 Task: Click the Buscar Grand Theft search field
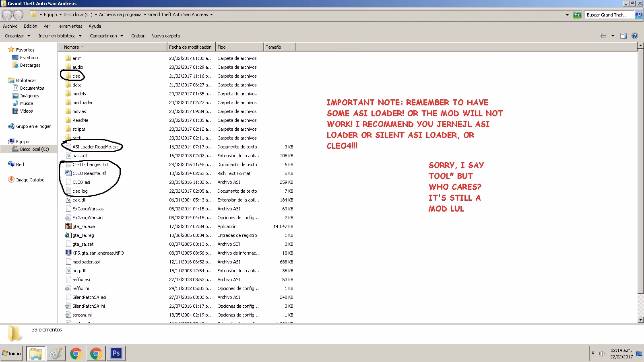[x=609, y=15]
